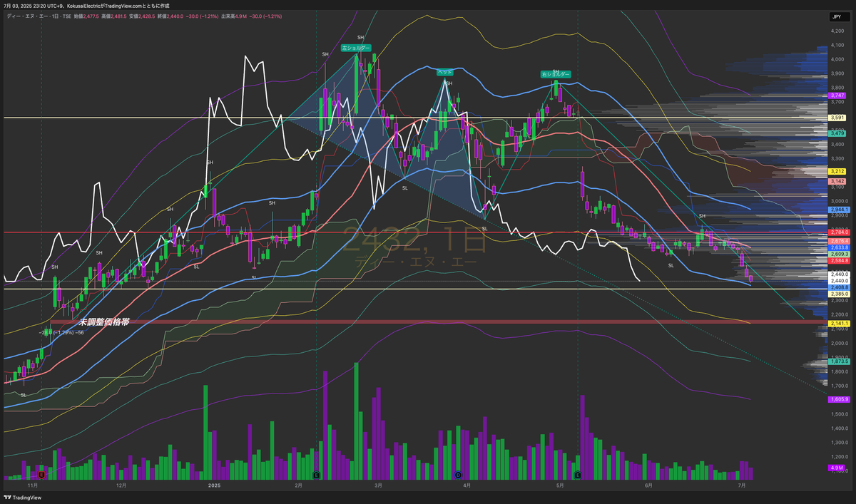This screenshot has height=504, width=856.
Task: Click the 2,676.4 price label
Action: point(839,241)
